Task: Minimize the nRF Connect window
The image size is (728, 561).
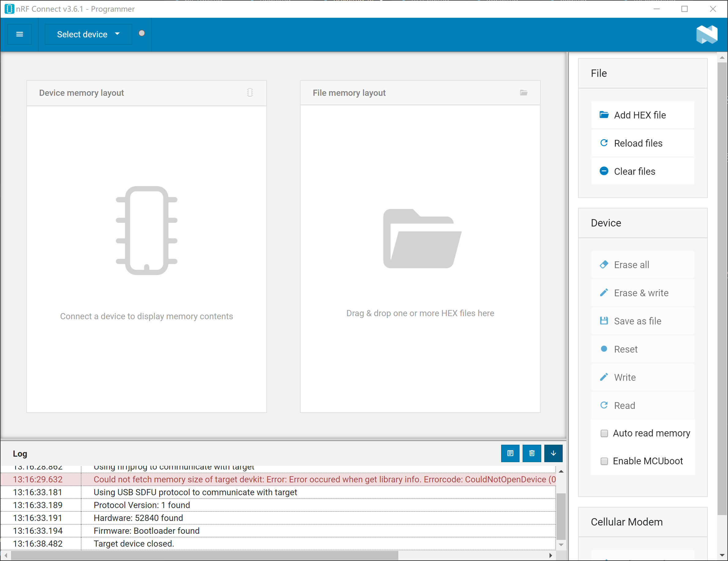Action: click(657, 9)
